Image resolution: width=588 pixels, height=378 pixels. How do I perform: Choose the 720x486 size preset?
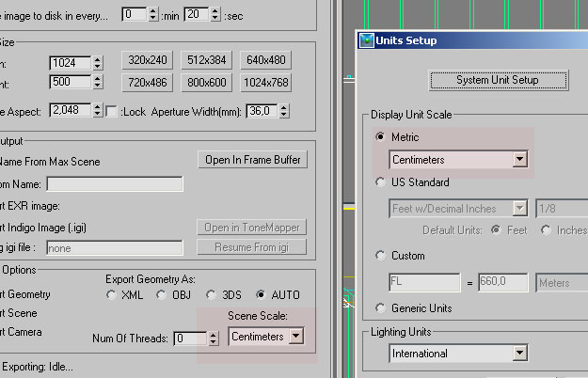(x=147, y=82)
